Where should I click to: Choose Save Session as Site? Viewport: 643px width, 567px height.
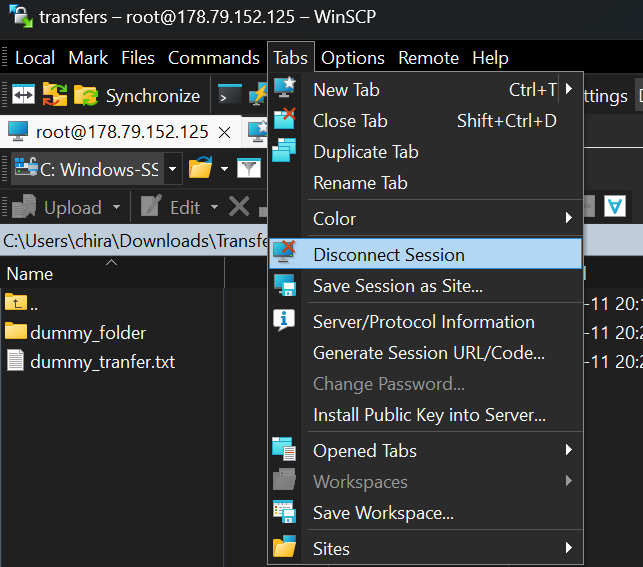(x=397, y=286)
